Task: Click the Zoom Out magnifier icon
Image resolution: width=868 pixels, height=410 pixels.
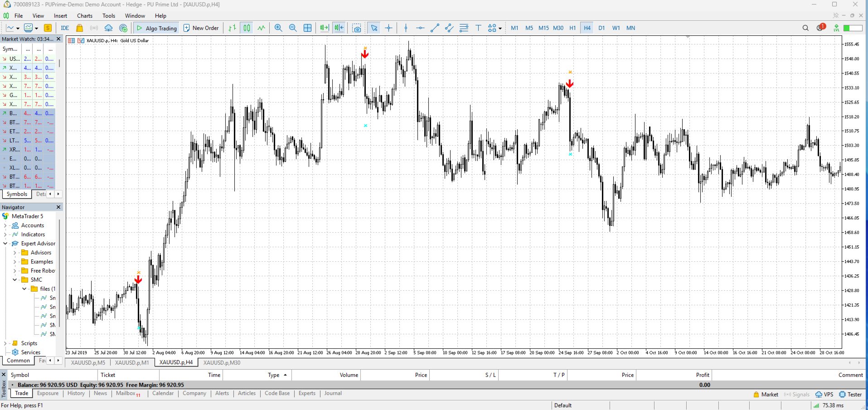Action: pyautogui.click(x=293, y=28)
